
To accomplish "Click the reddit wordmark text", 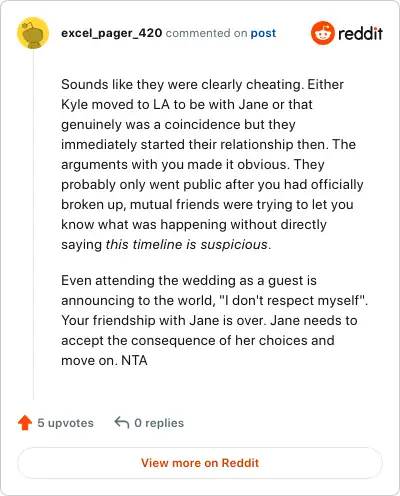I will [x=360, y=33].
